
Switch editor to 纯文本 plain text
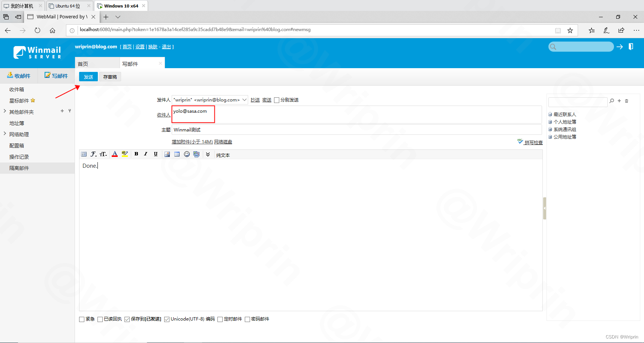[x=223, y=155]
